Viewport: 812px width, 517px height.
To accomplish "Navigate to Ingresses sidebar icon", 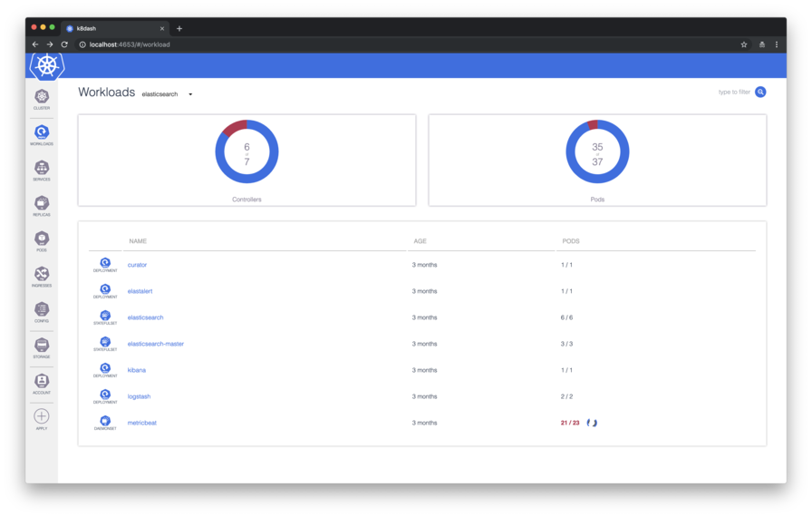I will pyautogui.click(x=42, y=276).
